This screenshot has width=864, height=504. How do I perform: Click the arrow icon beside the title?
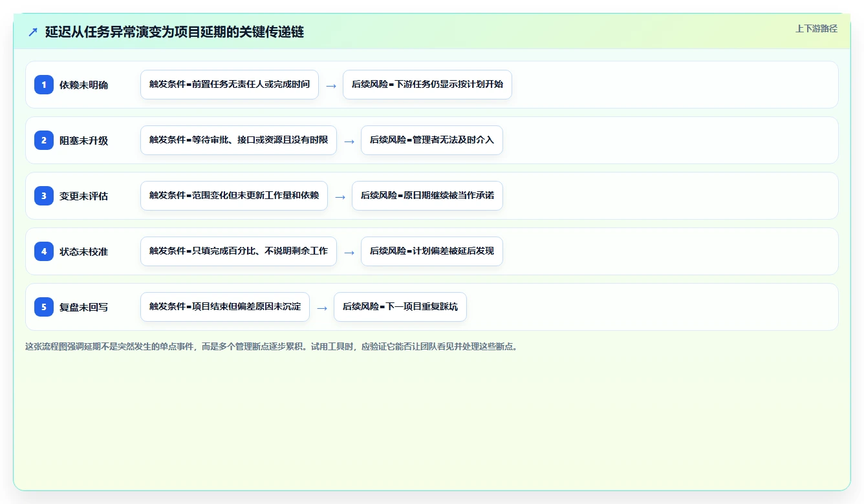(33, 32)
